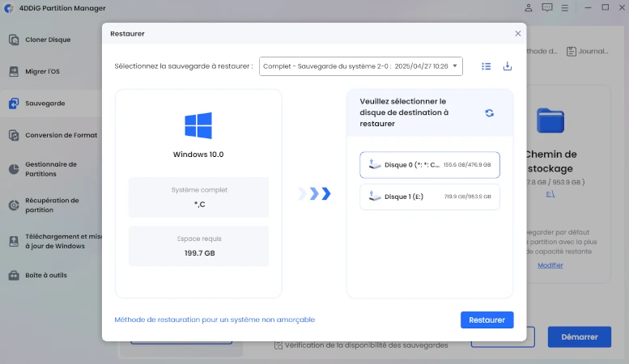Image resolution: width=629 pixels, height=364 pixels.
Task: Open Gestionnaire de Partitions
Action: (51, 169)
